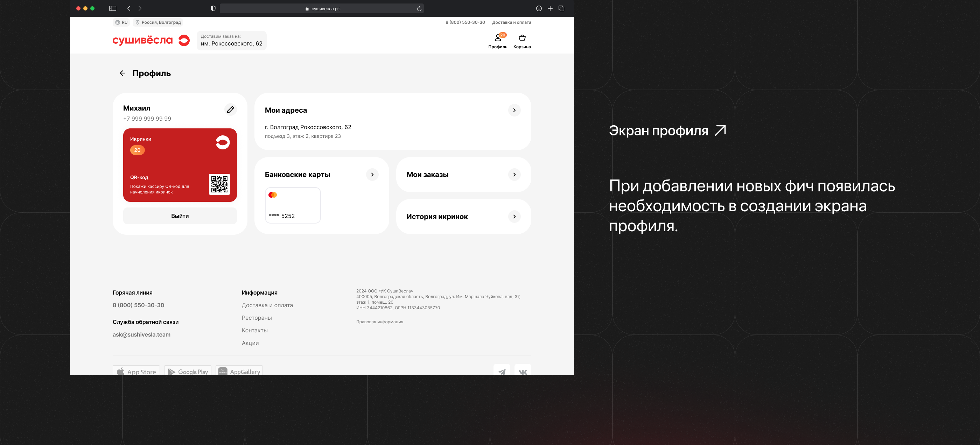The height and width of the screenshot is (445, 980).
Task: Click the Выйти logout button
Action: [x=180, y=216]
